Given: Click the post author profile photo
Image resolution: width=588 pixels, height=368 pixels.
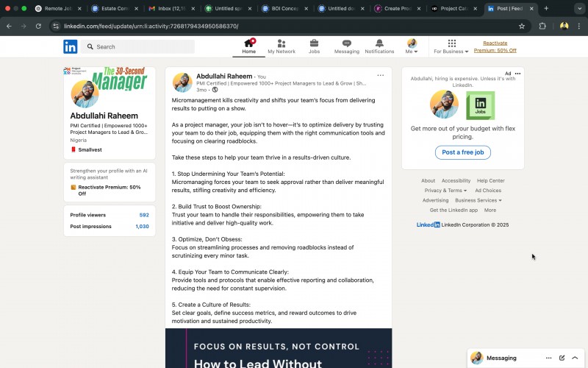Looking at the screenshot, I should [x=182, y=82].
